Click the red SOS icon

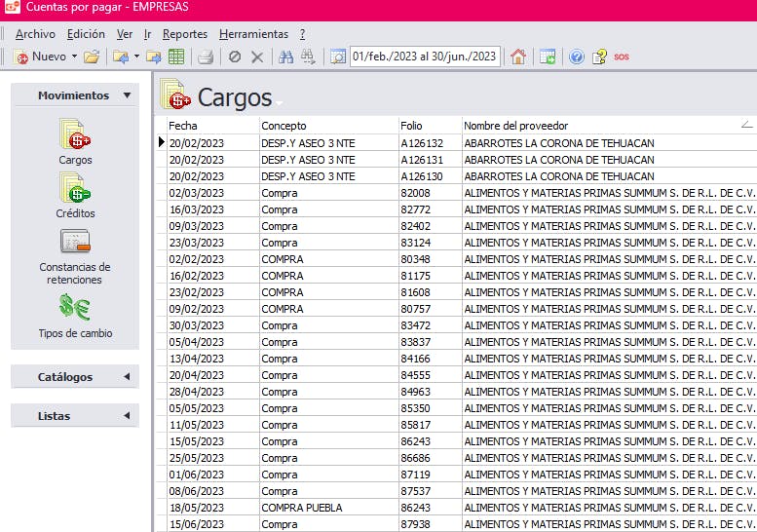click(x=622, y=57)
